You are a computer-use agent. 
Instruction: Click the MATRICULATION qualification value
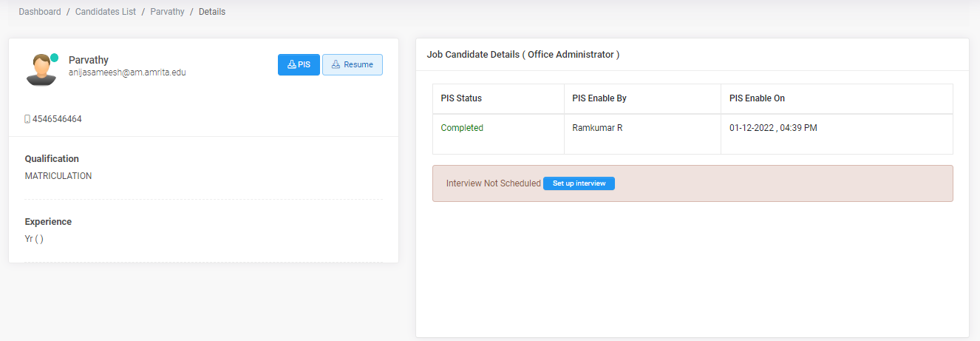[58, 176]
